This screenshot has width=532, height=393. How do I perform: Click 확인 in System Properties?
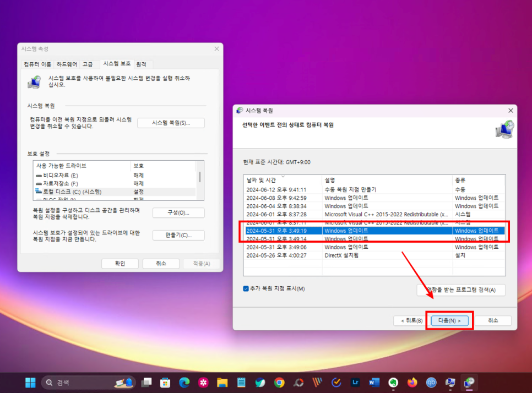120,264
